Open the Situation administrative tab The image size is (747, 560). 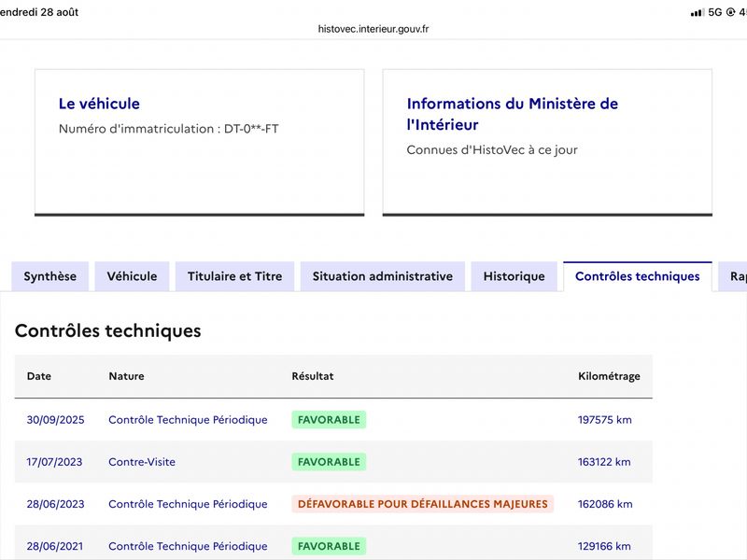383,276
